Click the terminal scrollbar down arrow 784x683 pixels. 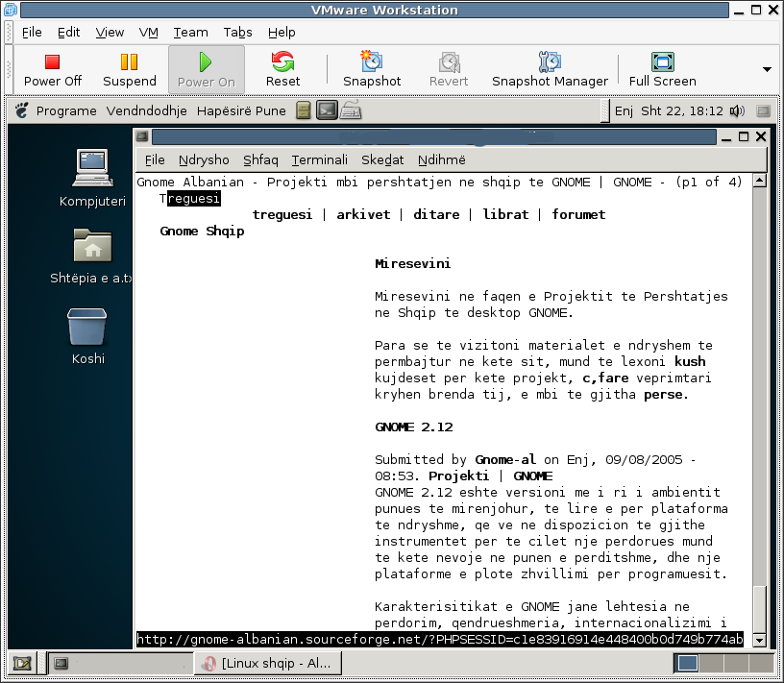click(x=759, y=641)
